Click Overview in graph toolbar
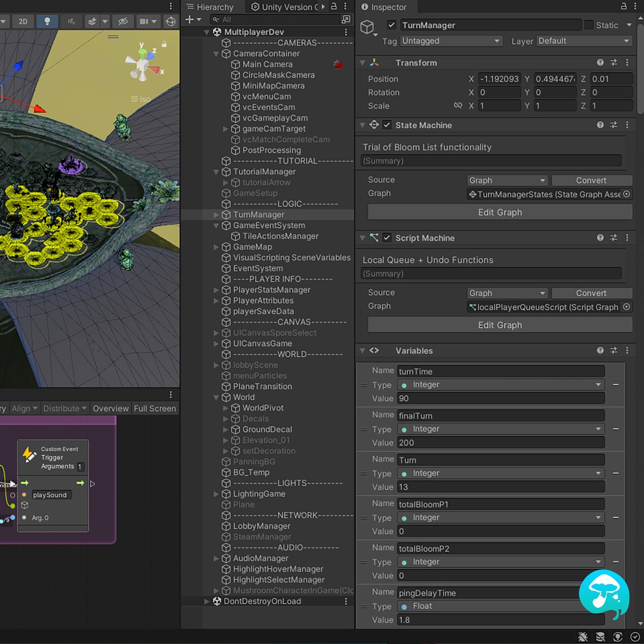644x644 pixels. pyautogui.click(x=111, y=408)
